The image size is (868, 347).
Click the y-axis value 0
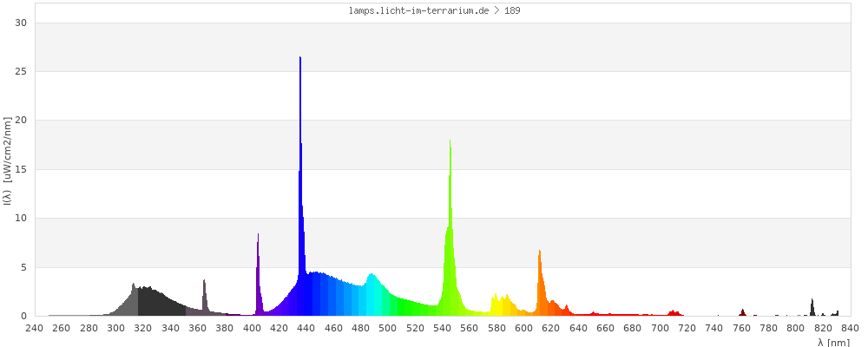[23, 316]
